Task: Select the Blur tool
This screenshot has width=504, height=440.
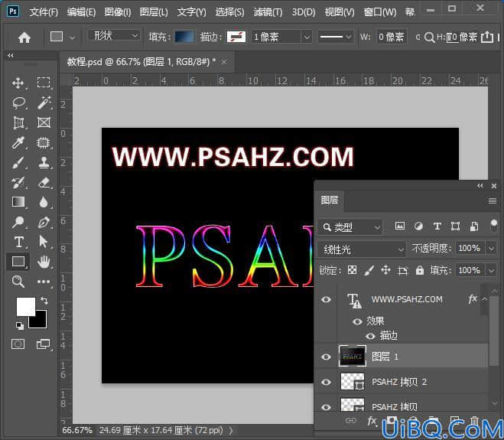Action: point(44,202)
